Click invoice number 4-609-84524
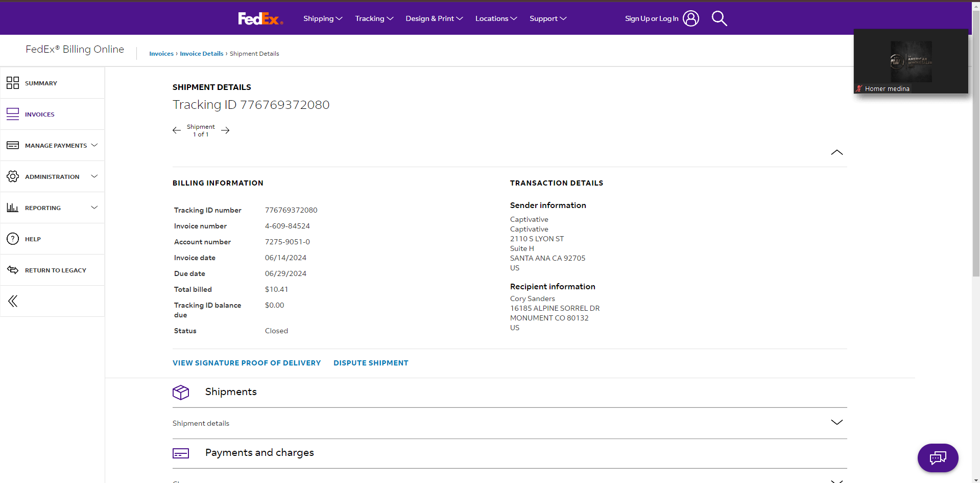The height and width of the screenshot is (483, 980). [288, 226]
